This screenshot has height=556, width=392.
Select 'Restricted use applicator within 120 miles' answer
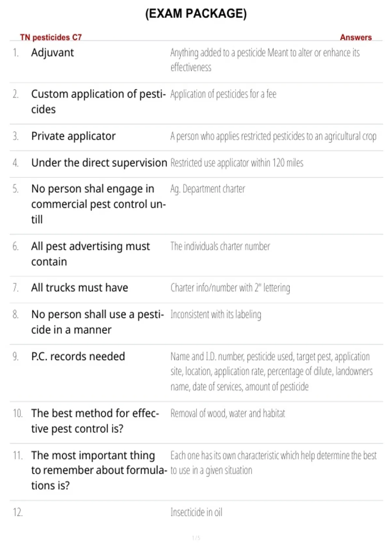tap(237, 163)
